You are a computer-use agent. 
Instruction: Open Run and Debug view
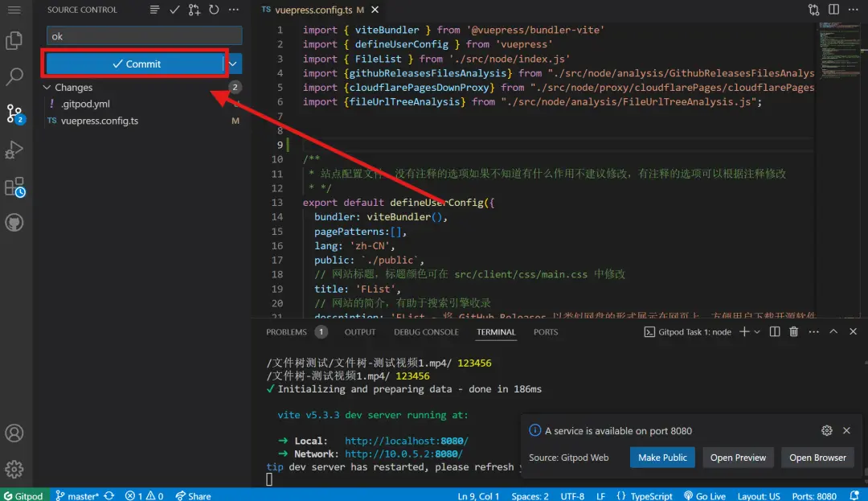(x=14, y=150)
